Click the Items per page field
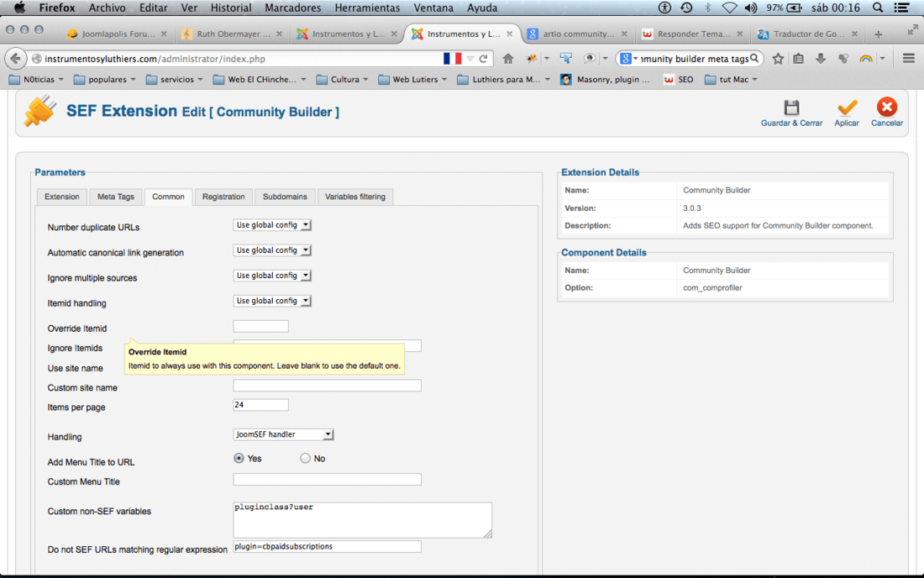The image size is (924, 578). (260, 405)
